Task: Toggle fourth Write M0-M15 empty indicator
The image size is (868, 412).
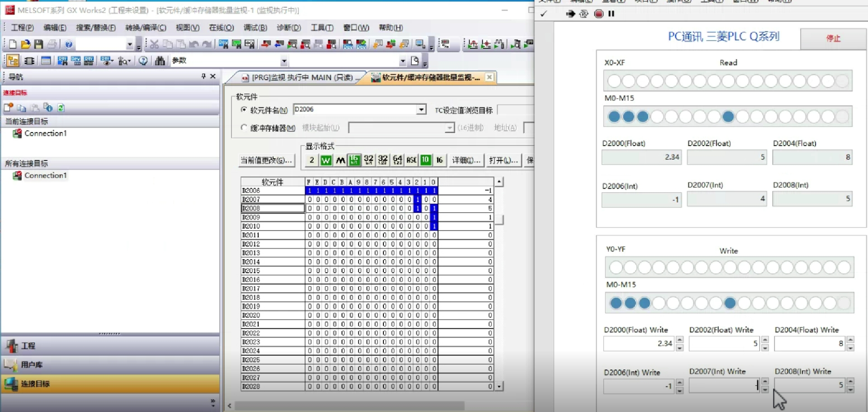Action: pos(659,303)
